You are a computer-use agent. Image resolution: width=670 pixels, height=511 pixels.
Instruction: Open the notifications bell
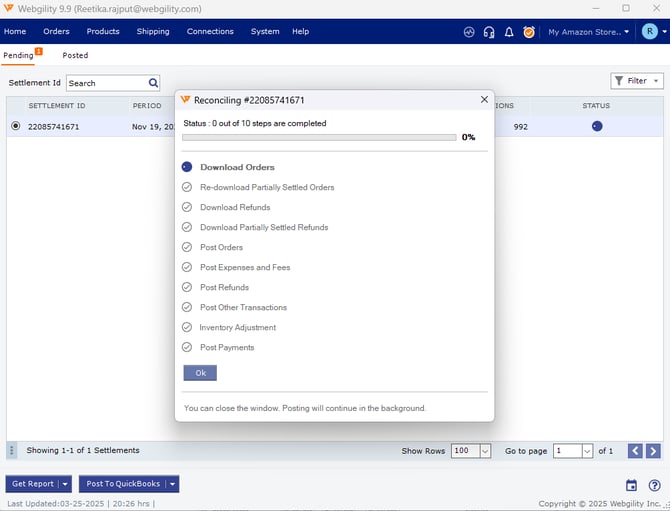pyautogui.click(x=509, y=32)
